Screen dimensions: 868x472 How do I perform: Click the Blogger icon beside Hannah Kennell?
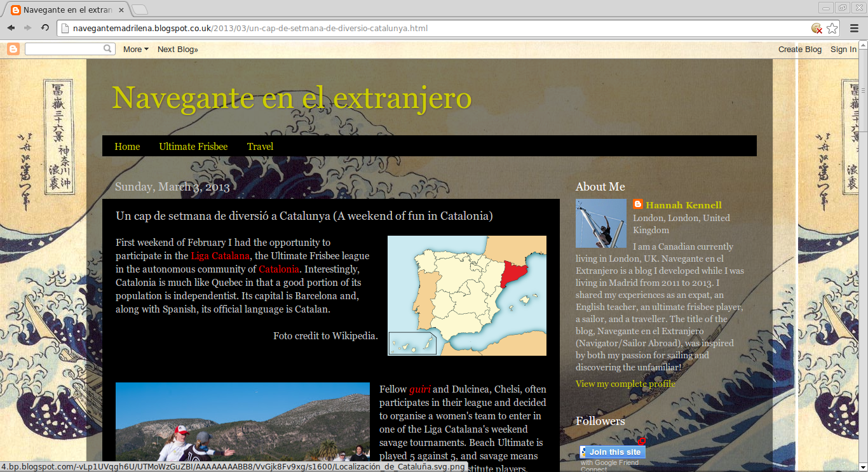[x=638, y=205]
